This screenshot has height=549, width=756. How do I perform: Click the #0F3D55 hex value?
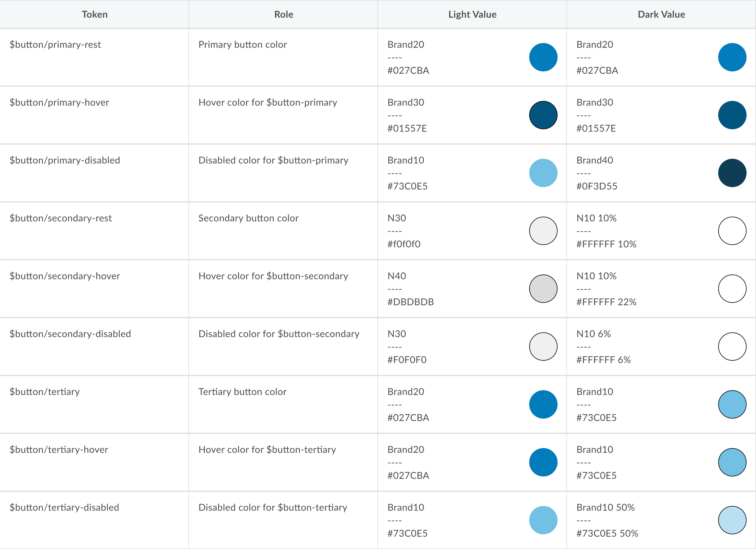point(597,186)
